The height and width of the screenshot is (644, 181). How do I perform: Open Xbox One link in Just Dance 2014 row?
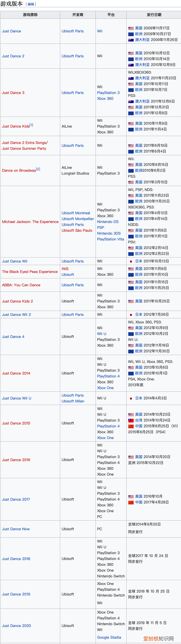click(x=105, y=388)
